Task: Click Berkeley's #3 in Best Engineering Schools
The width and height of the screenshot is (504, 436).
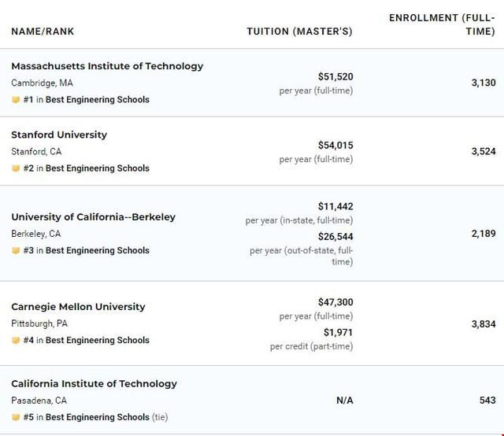Action: tap(87, 251)
